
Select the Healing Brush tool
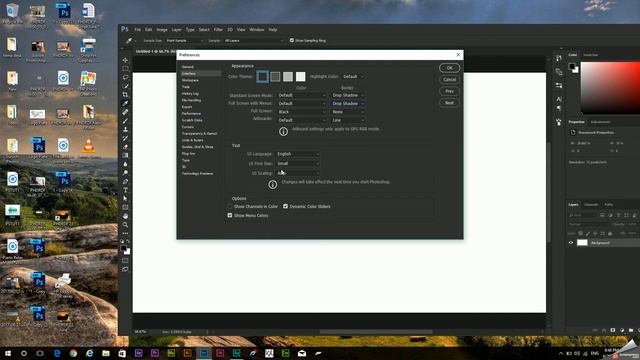click(x=125, y=112)
